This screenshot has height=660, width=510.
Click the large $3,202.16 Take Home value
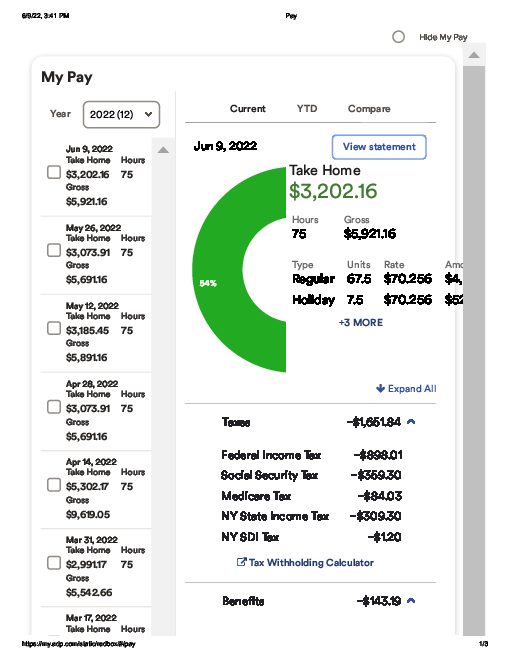coord(333,192)
